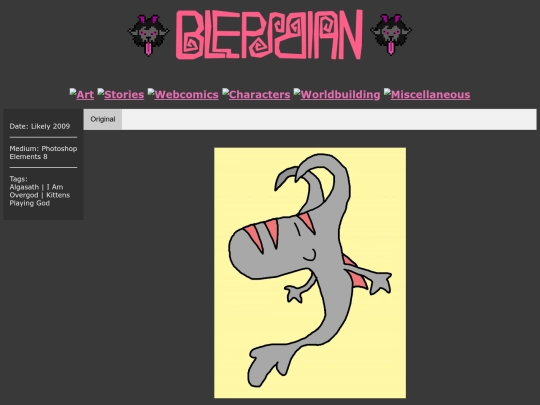Click the broken image icon beside Worldbuilding

click(x=297, y=92)
